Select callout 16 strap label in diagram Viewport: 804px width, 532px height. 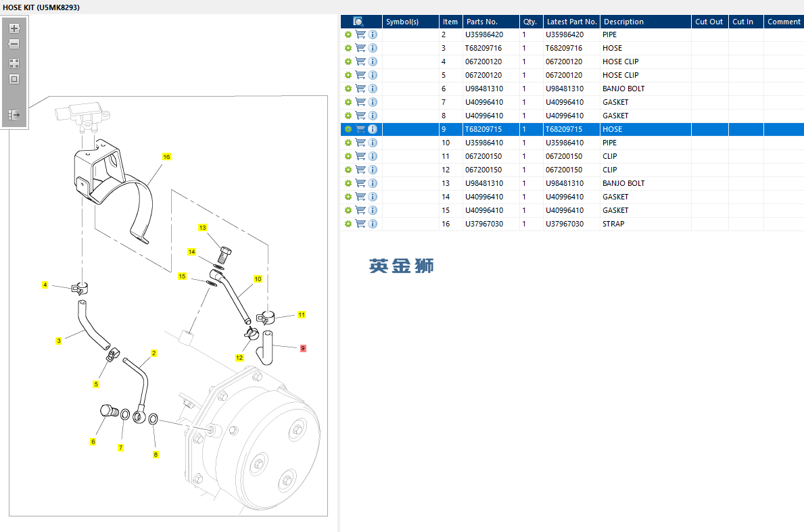[166, 157]
